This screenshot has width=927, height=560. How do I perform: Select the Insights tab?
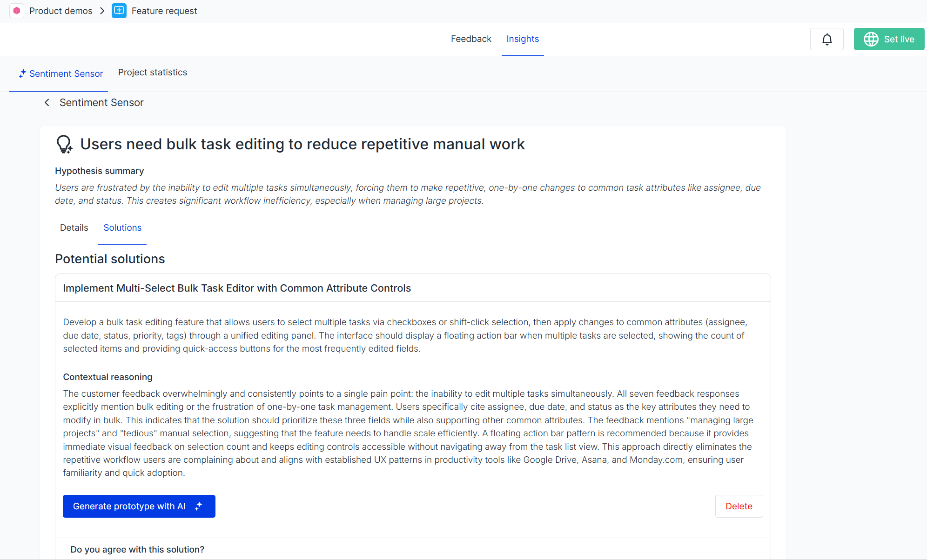click(522, 39)
